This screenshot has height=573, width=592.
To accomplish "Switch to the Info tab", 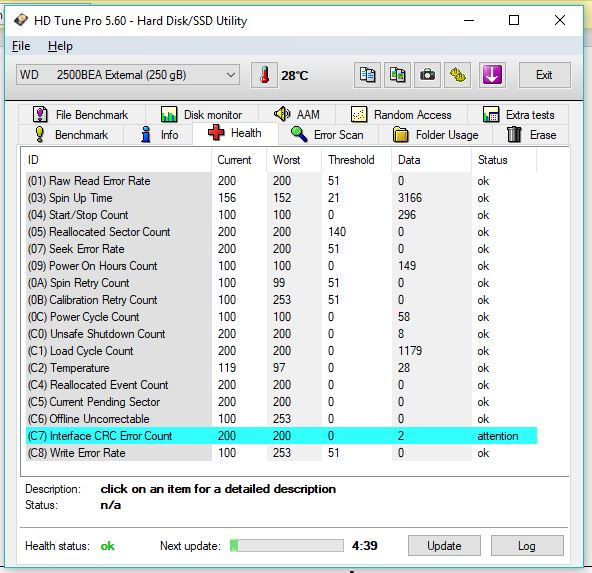I will coord(159,135).
